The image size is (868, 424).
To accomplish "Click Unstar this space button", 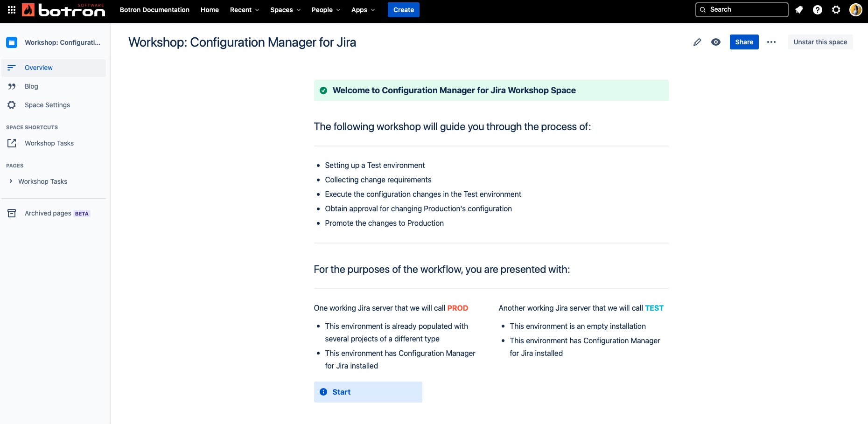I will (820, 42).
